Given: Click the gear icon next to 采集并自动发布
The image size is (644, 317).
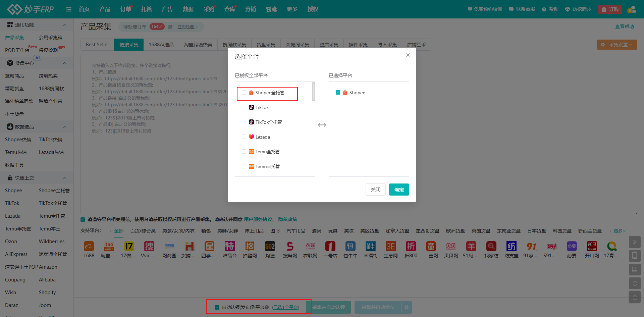Looking at the screenshot, I should (x=407, y=307).
